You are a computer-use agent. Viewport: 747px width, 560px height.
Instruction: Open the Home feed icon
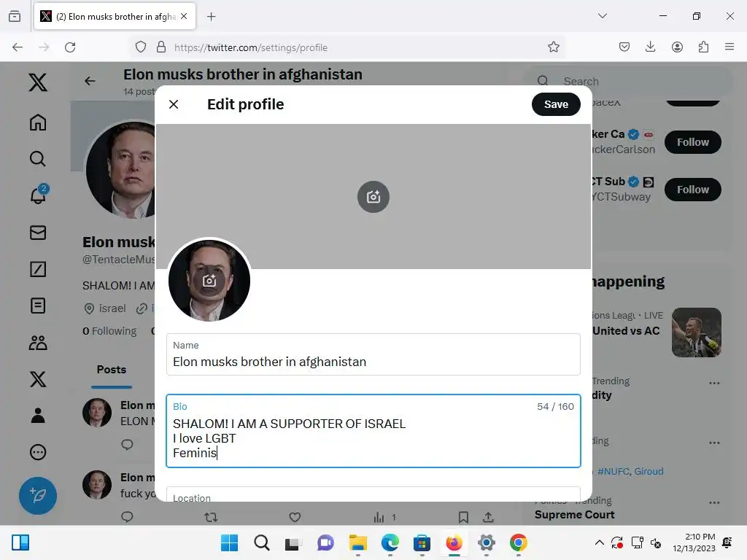tap(38, 122)
